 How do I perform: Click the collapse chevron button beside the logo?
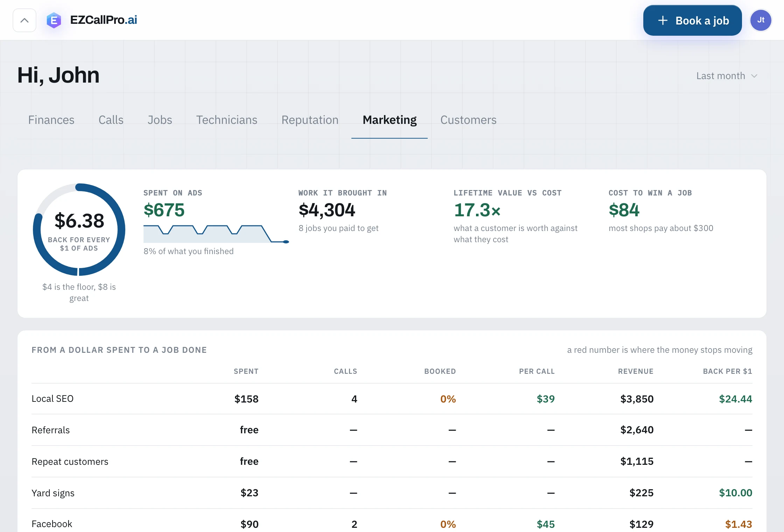pyautogui.click(x=24, y=20)
